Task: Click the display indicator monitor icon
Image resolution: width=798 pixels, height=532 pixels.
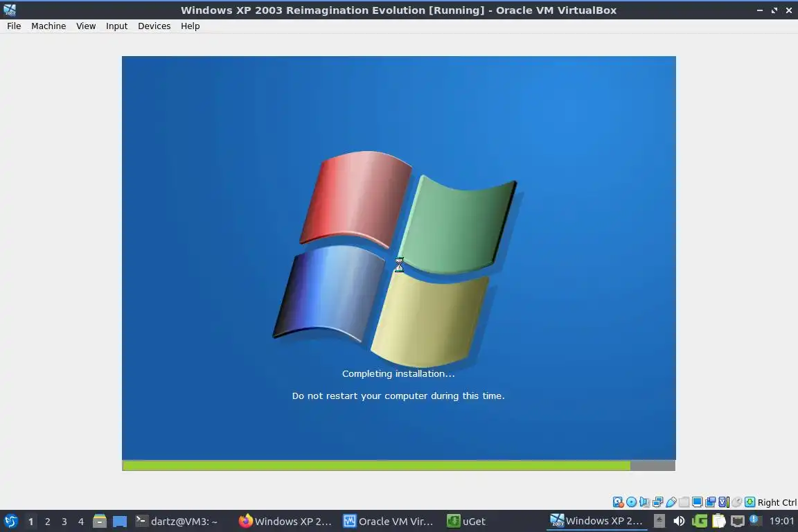Action: coord(698,502)
